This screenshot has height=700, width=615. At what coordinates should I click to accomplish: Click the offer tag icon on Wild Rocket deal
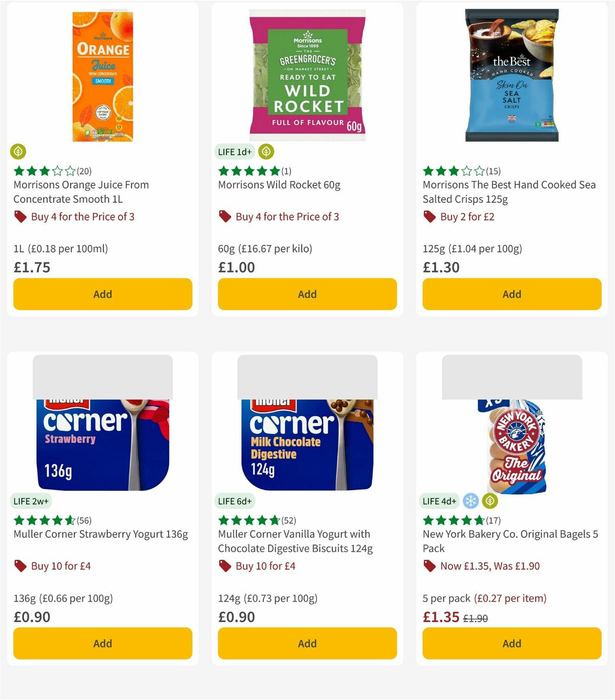pyautogui.click(x=224, y=217)
